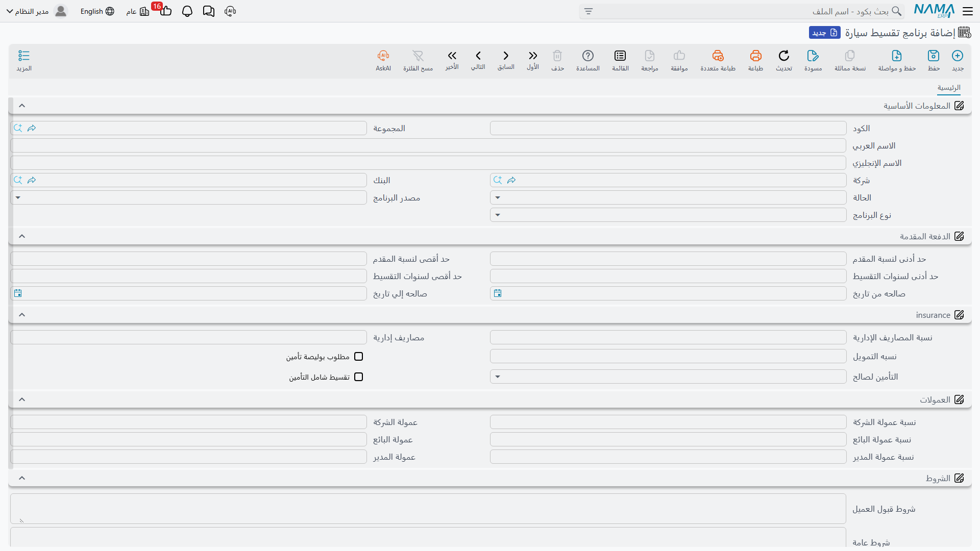980x551 pixels.
Task: Click the طباعه (Print) icon
Action: tap(755, 56)
